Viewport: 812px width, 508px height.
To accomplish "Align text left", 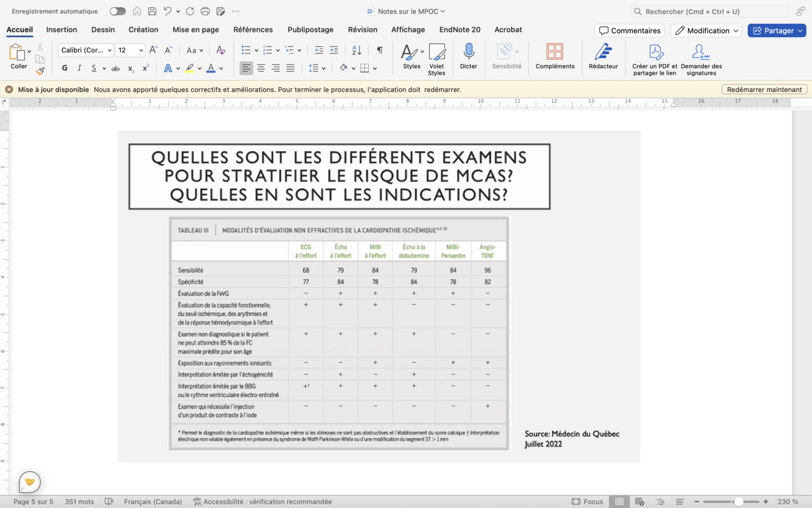I will pos(246,68).
